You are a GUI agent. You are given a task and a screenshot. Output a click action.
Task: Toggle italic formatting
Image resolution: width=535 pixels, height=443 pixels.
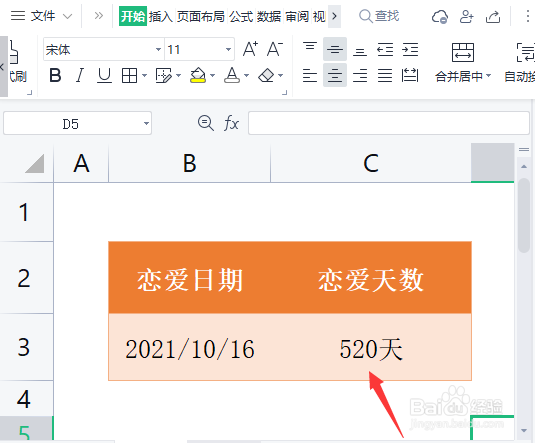[80, 75]
